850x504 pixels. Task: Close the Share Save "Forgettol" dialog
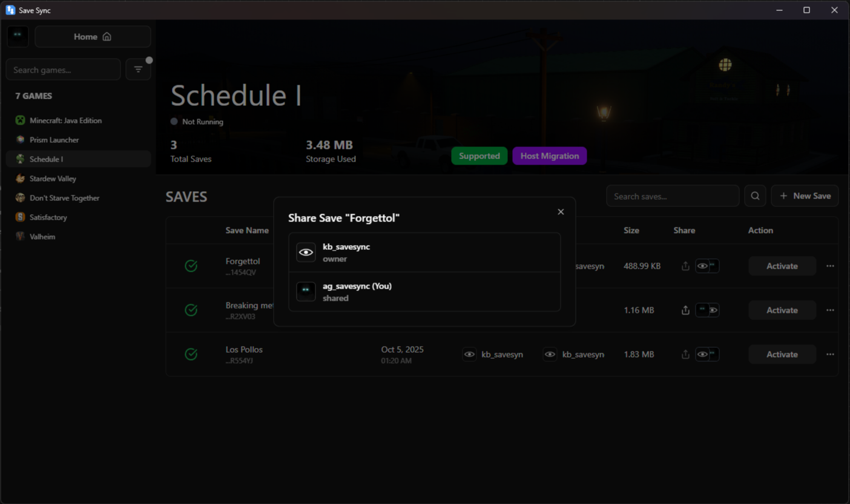pos(561,212)
